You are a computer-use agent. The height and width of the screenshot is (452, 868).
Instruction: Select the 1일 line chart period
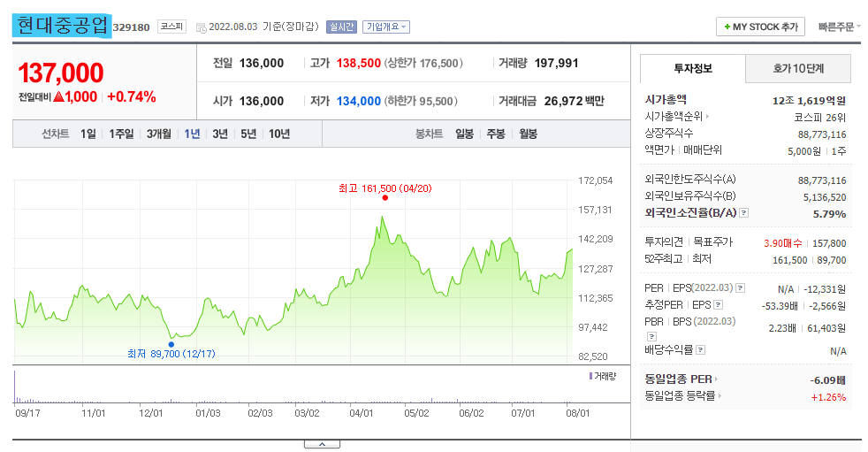(x=88, y=134)
